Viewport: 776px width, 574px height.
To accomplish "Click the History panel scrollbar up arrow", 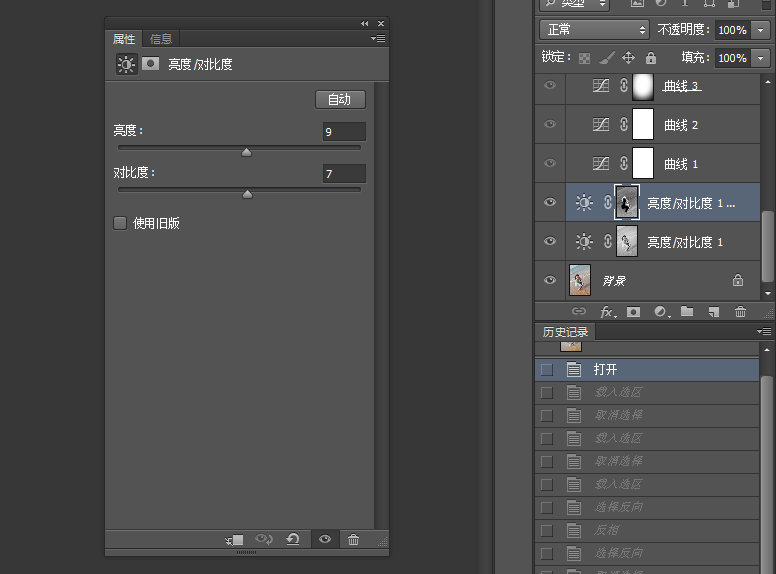I will pos(767,350).
